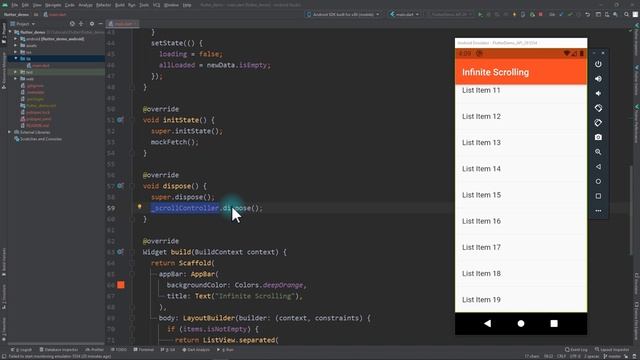This screenshot has height=360, width=640.
Task: Rotate emulator right
Action: click(x=598, y=123)
